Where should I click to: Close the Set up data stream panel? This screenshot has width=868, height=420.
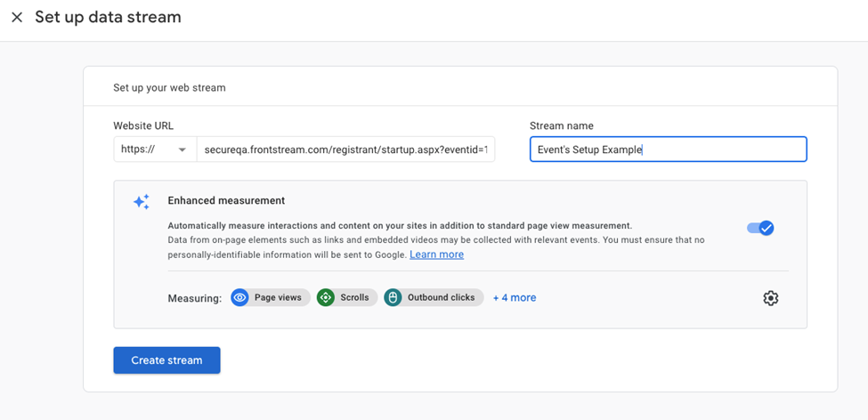click(17, 17)
